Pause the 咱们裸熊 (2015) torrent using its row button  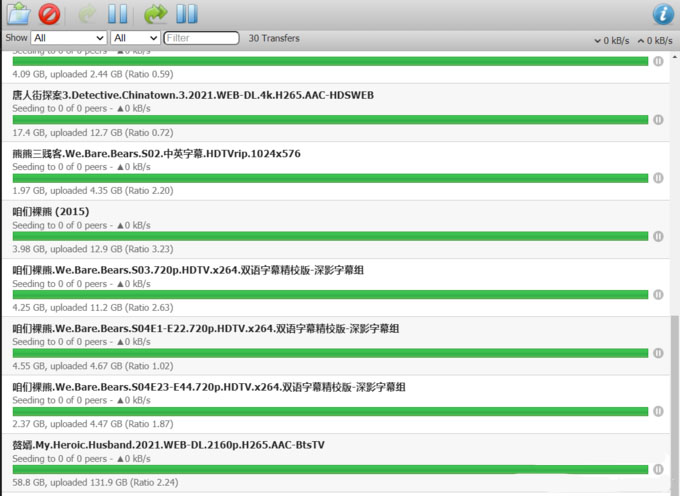point(658,237)
